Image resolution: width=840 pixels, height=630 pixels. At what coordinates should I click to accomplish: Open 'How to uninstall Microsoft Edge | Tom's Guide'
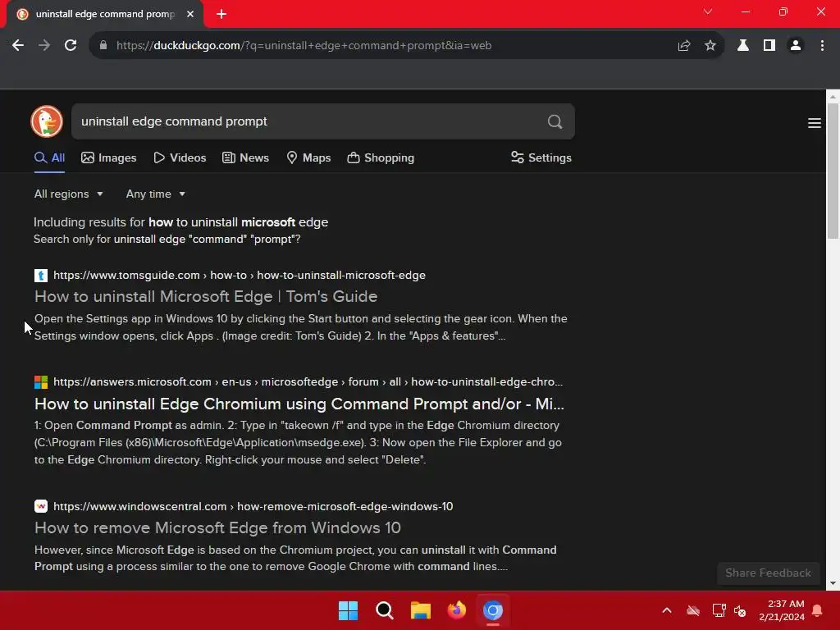tap(206, 297)
